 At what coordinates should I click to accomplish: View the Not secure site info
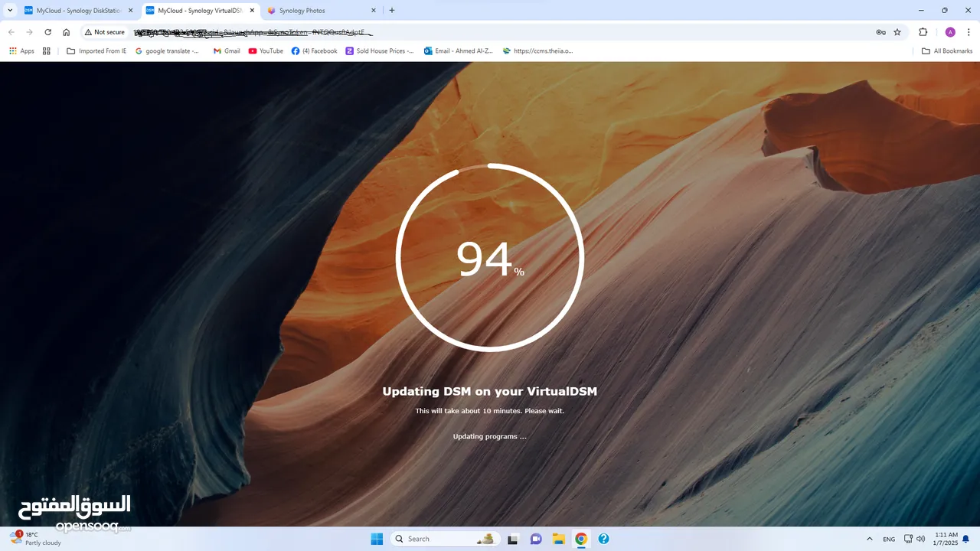(x=105, y=32)
